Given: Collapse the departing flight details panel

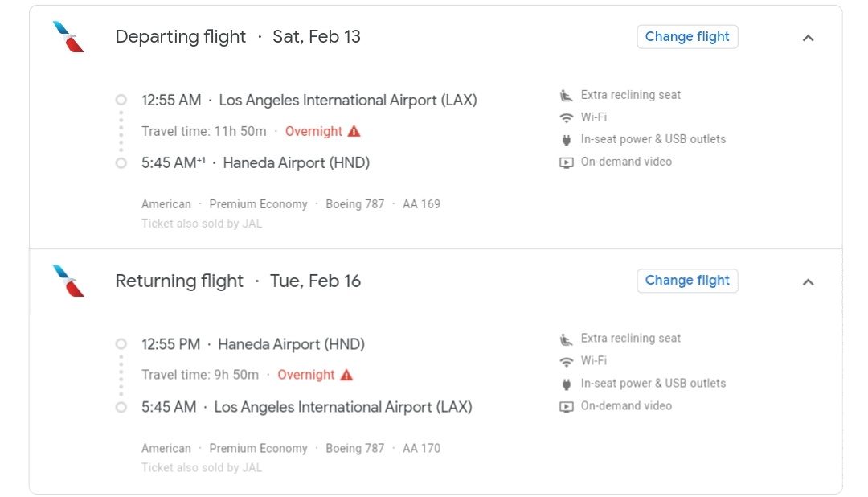Looking at the screenshot, I should (x=809, y=37).
